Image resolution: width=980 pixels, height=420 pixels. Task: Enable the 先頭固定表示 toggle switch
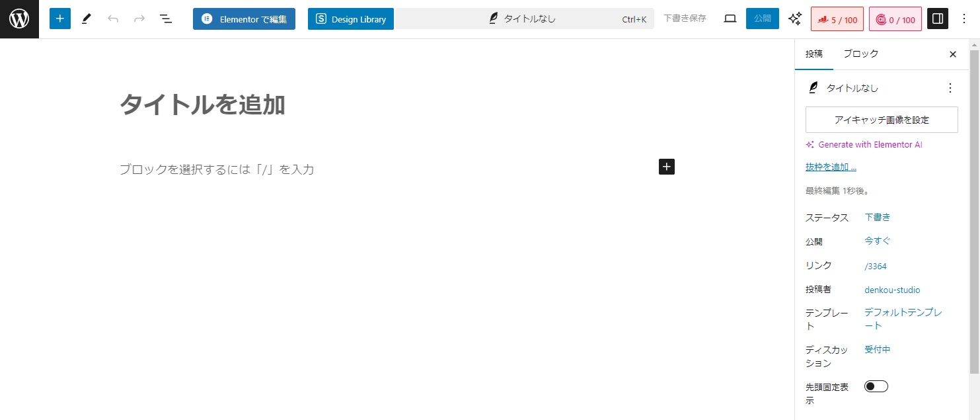(876, 386)
